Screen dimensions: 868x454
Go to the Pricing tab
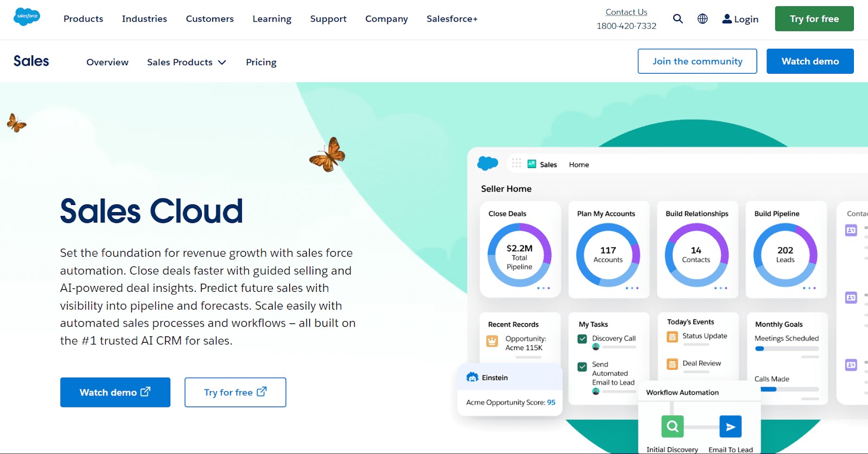[x=261, y=62]
